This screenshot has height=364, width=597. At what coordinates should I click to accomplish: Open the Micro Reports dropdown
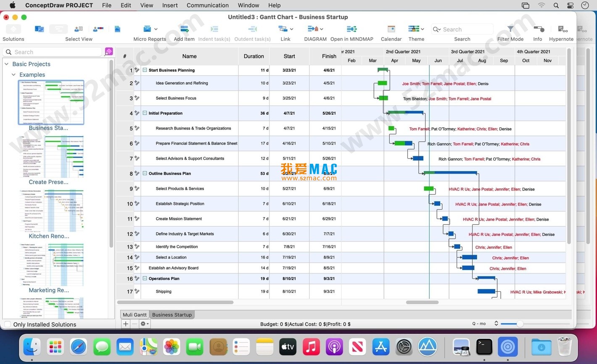click(156, 29)
